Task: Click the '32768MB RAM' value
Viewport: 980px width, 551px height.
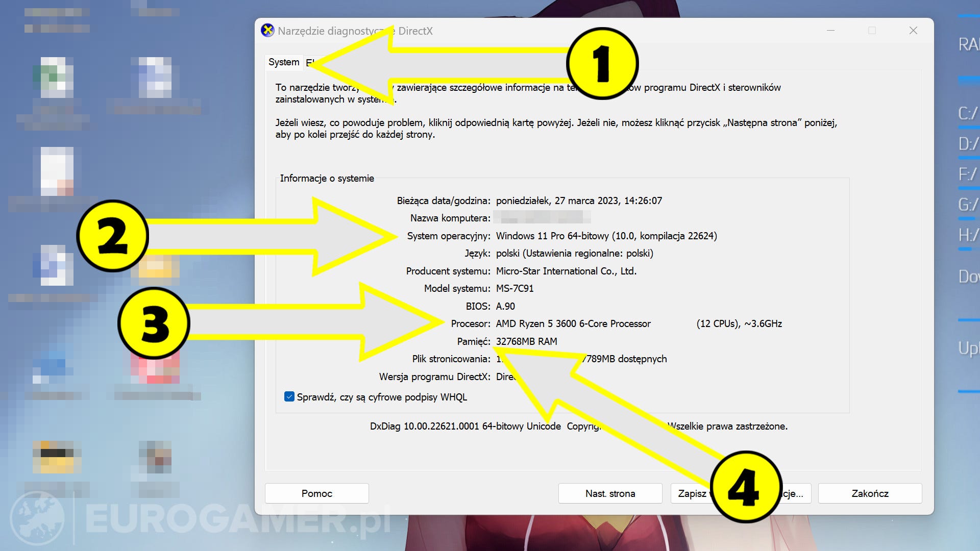Action: 526,341
